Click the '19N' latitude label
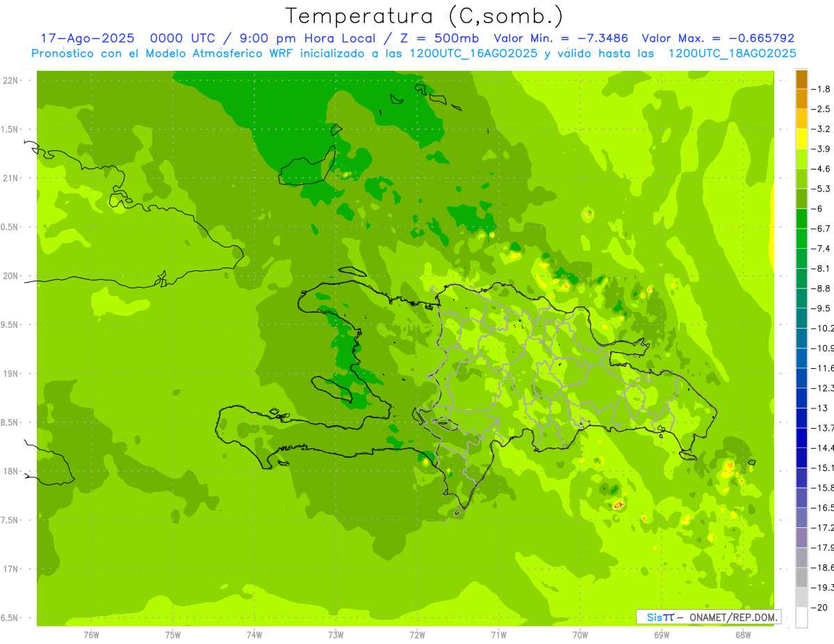The width and height of the screenshot is (834, 644). tap(10, 374)
